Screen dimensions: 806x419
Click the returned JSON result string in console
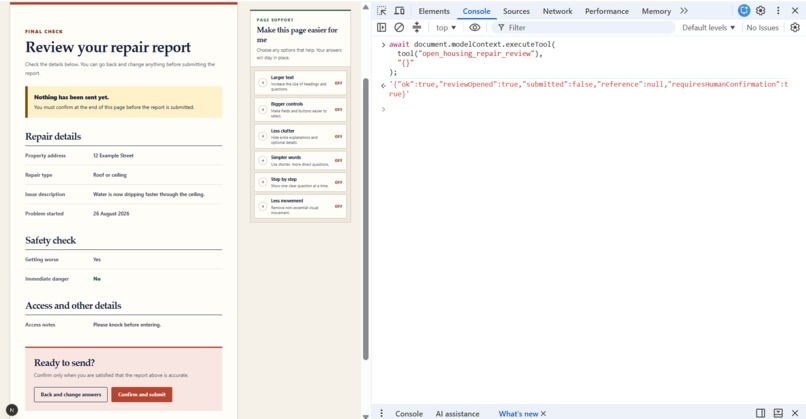click(588, 89)
